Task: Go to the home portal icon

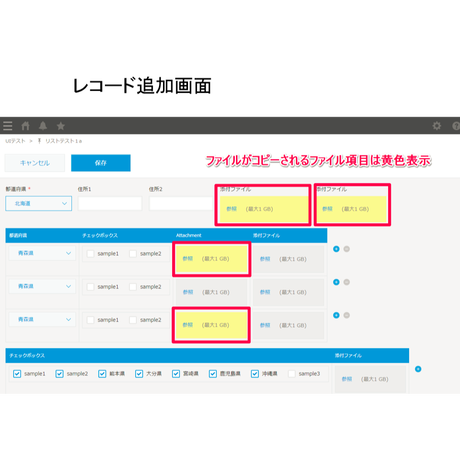Action: [x=25, y=126]
